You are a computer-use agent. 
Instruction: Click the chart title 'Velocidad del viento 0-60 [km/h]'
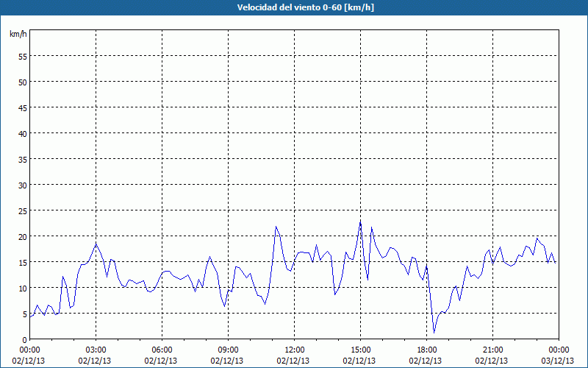click(x=305, y=7)
